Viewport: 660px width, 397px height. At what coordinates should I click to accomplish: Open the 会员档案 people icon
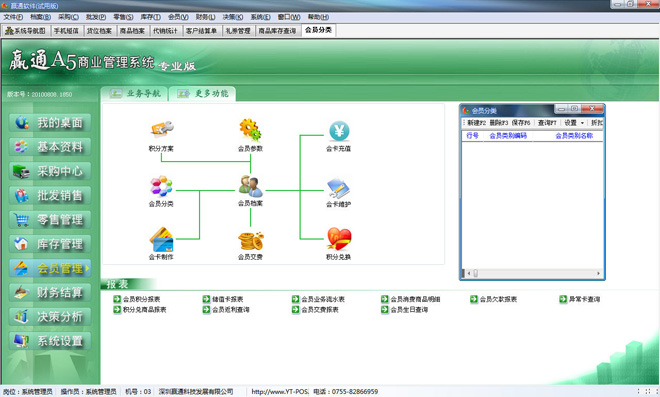coord(250,187)
